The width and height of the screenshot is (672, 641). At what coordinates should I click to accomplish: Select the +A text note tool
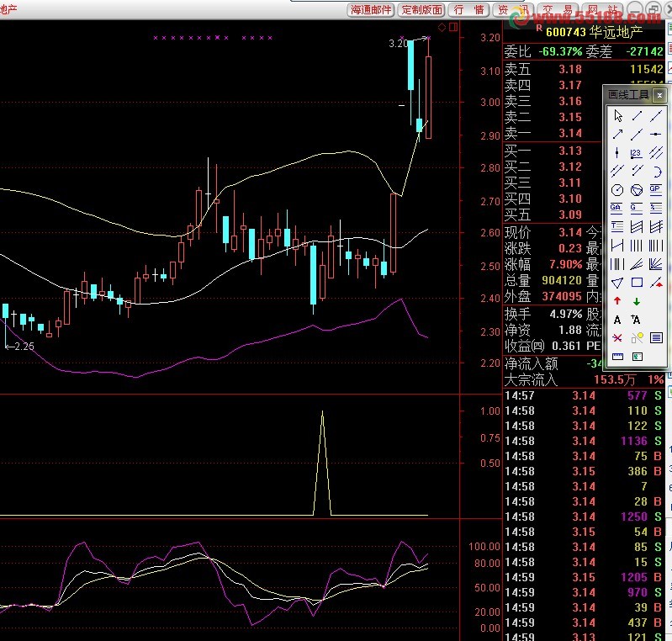pos(637,320)
